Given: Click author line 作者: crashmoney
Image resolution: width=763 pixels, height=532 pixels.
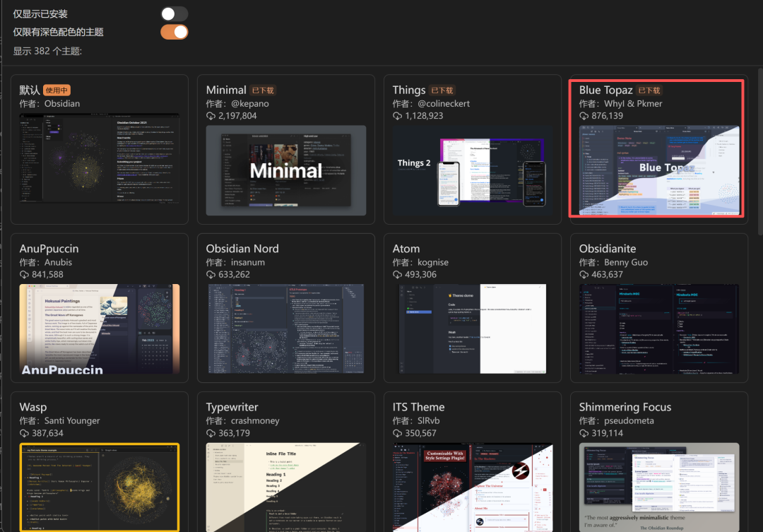Looking at the screenshot, I should [243, 420].
